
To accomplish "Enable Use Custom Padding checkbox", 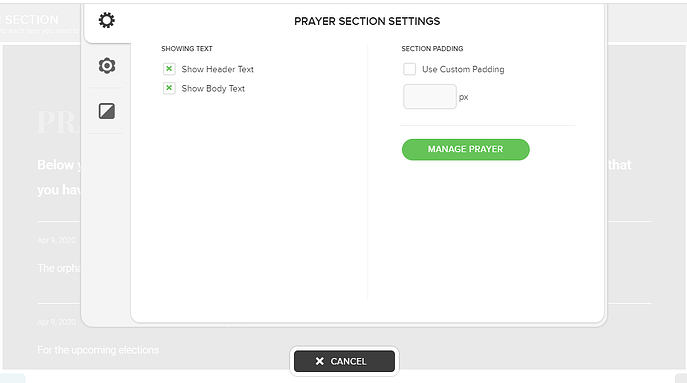I will tap(409, 69).
